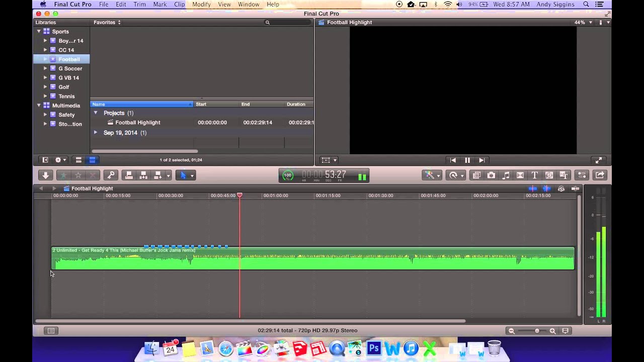Open the background tasks 100% indicator
This screenshot has height=362, width=644.
[288, 175]
